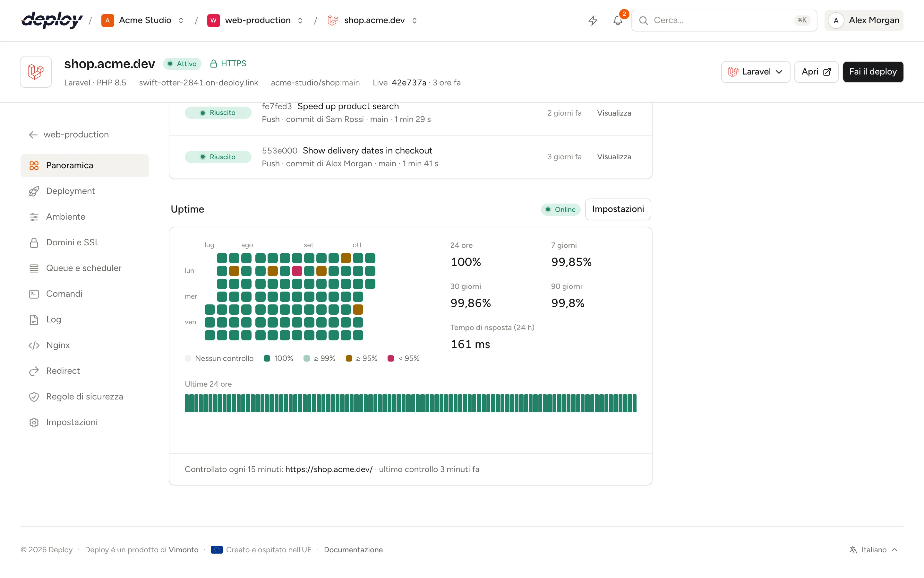This screenshot has height=578, width=924.
Task: Click the swift-otter-2841.on-deploy.link domain
Action: point(199,83)
